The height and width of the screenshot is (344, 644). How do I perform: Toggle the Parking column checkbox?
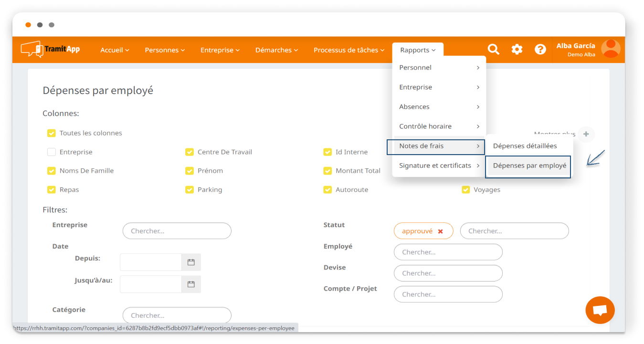coord(190,190)
